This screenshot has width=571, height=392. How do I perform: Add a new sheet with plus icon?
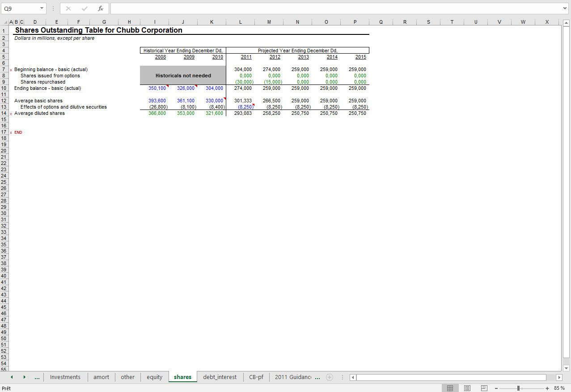click(x=330, y=377)
